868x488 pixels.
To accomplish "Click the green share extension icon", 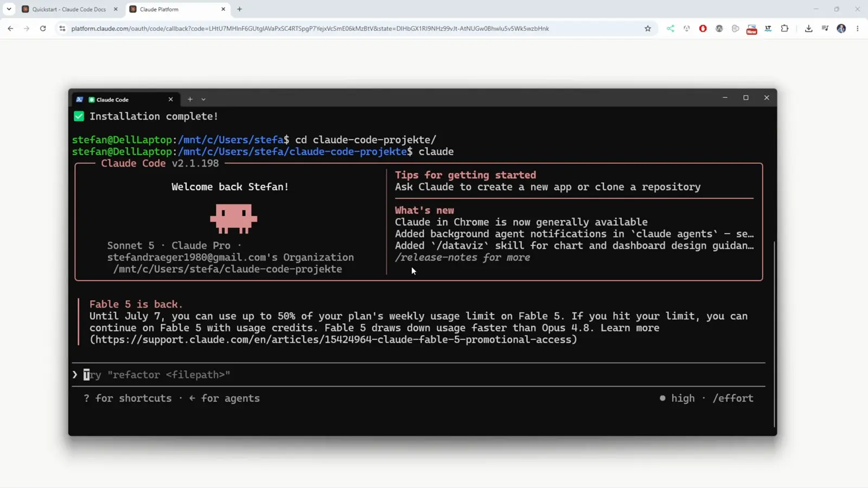I will coord(671,29).
